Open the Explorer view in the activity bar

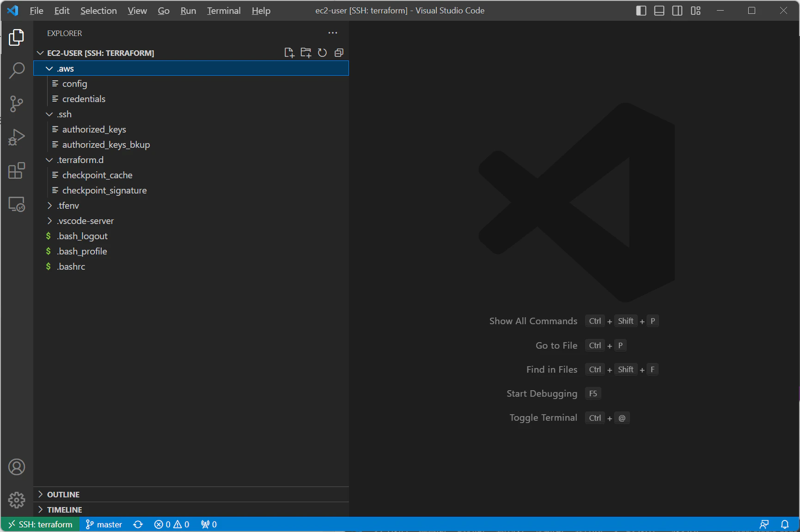(17, 37)
